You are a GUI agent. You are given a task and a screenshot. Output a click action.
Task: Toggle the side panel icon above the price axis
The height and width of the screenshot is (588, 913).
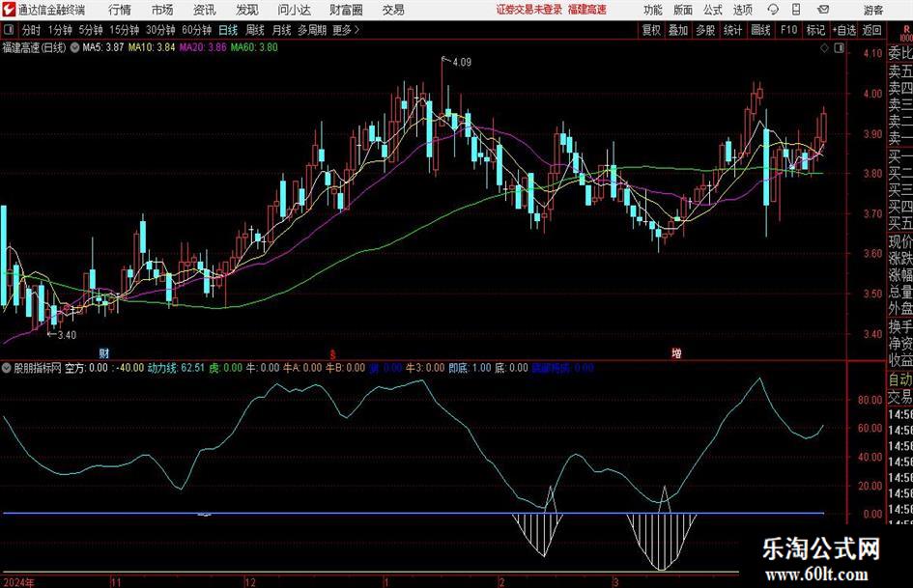[x=839, y=48]
